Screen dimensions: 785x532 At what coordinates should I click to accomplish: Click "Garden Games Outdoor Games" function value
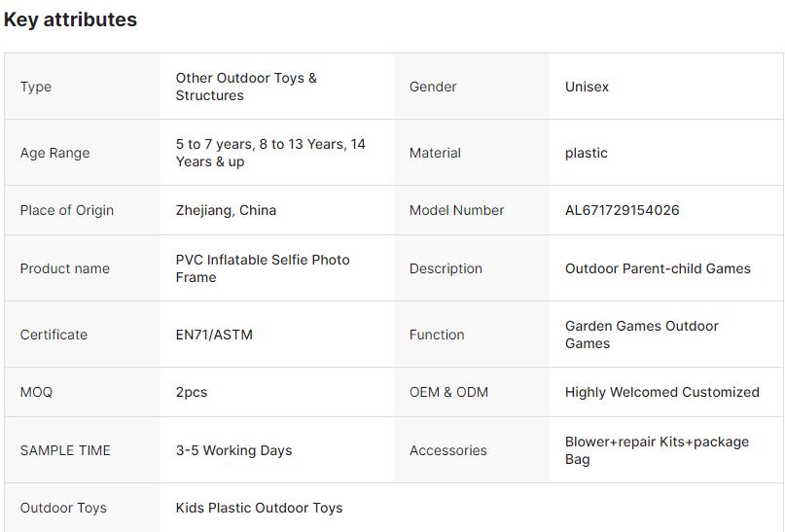coord(641,335)
